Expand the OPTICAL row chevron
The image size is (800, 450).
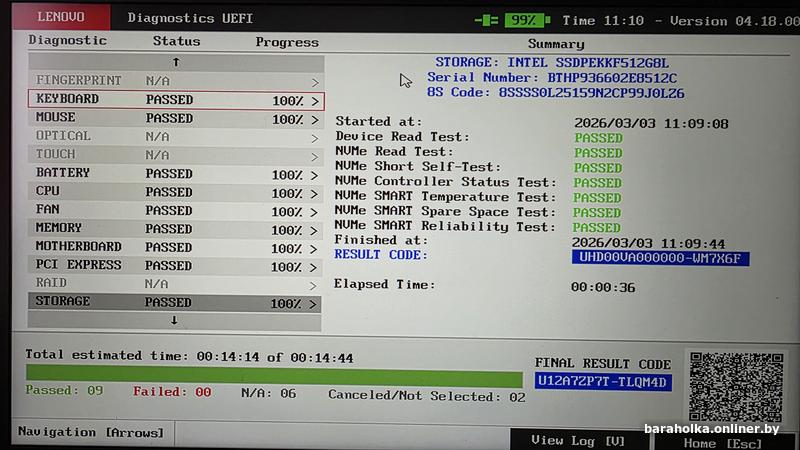[314, 138]
